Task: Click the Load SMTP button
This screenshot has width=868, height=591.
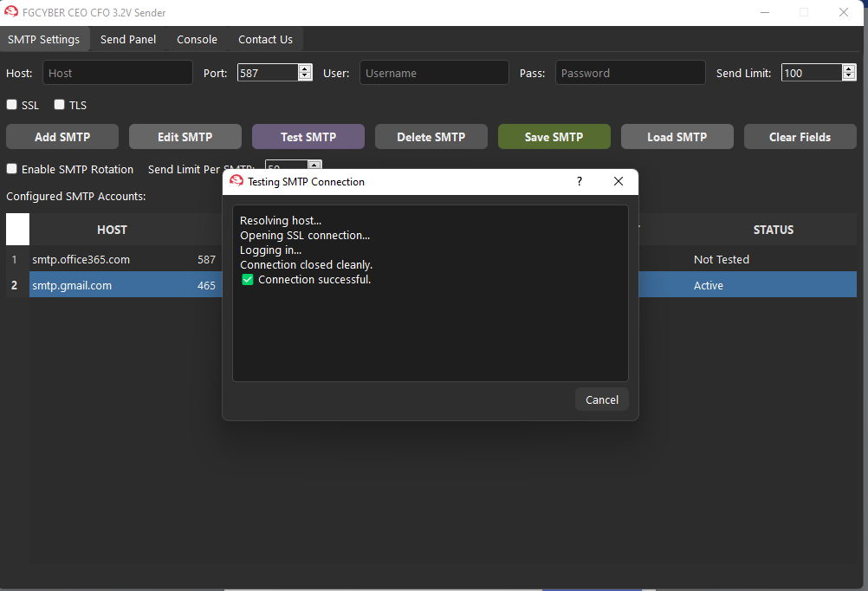Action: 677,137
